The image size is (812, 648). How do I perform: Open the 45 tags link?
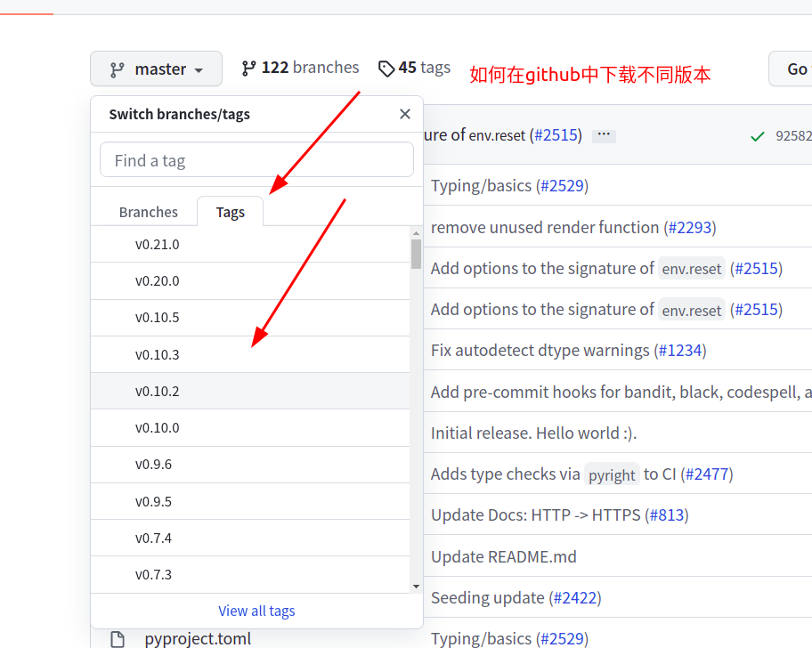(x=414, y=68)
